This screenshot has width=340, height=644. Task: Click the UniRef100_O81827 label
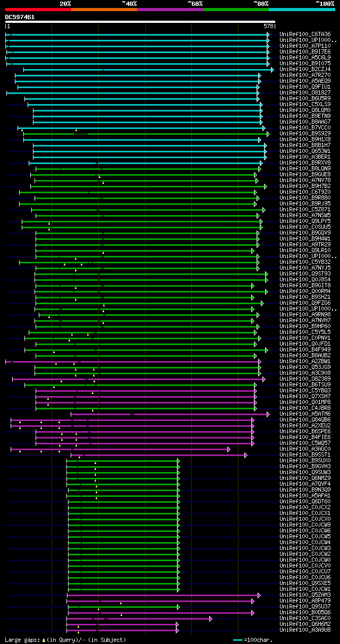click(x=305, y=92)
